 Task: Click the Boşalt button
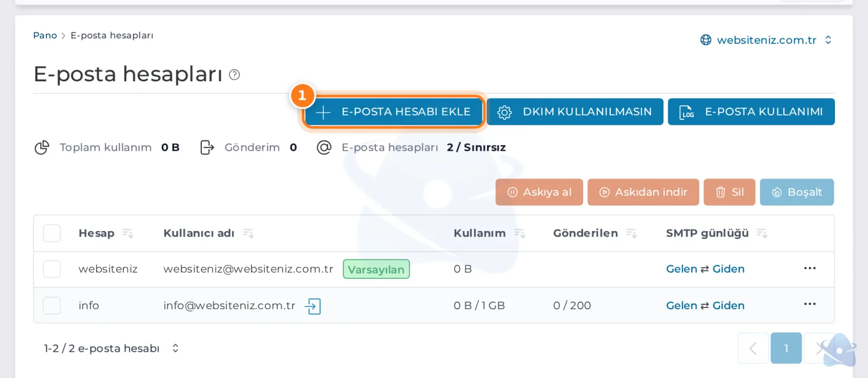pos(797,192)
